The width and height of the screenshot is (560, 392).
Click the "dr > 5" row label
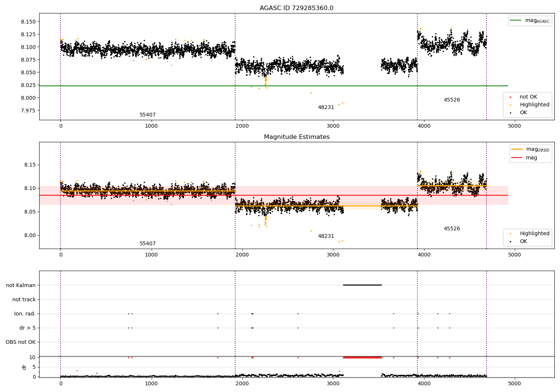tap(28, 328)
